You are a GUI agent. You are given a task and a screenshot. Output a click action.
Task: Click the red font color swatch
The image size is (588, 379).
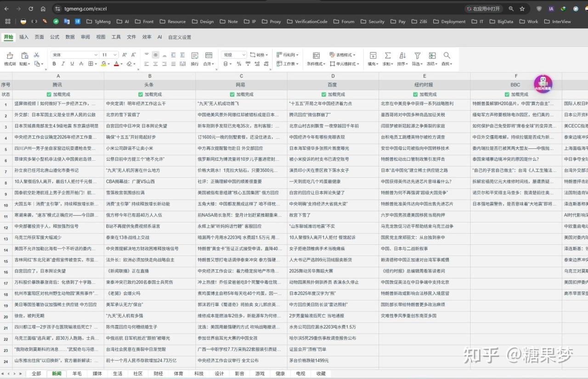coord(116,64)
